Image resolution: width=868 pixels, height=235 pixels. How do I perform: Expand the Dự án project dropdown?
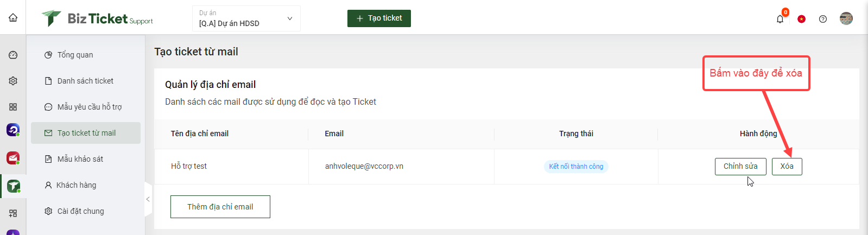coord(246,18)
